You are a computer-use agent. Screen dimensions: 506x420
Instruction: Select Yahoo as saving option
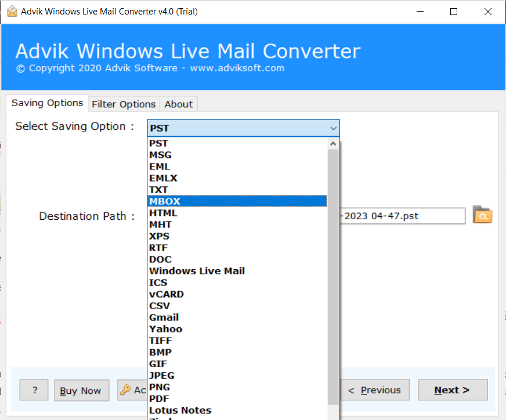(x=237, y=329)
